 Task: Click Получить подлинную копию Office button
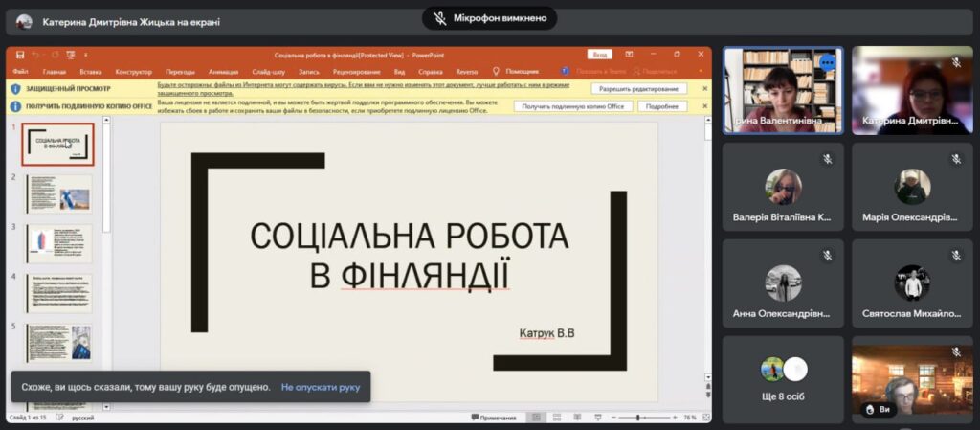pos(574,106)
